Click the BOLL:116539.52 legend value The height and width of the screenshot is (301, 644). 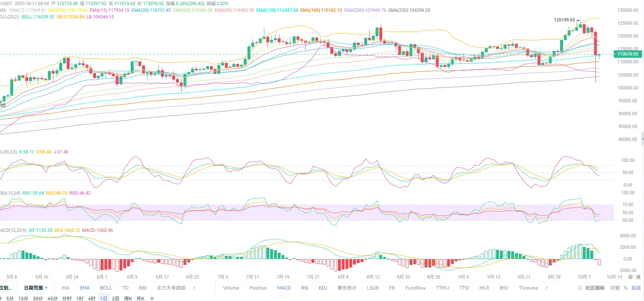38,17
